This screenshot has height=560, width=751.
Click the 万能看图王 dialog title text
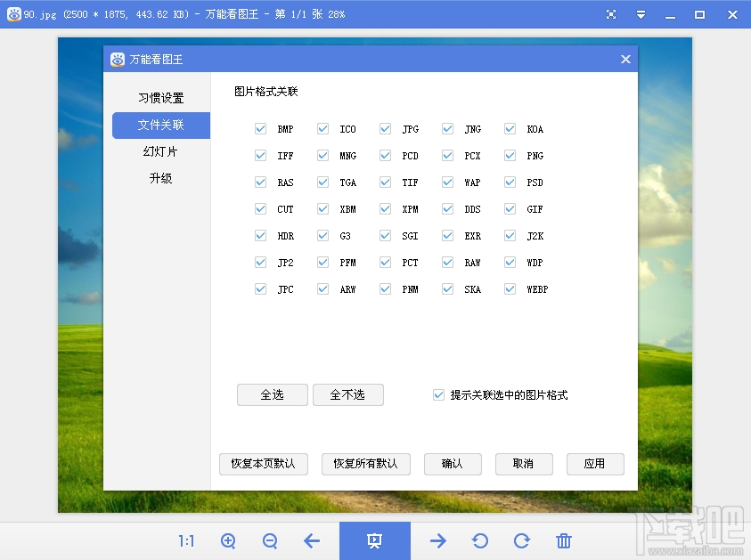click(x=156, y=60)
